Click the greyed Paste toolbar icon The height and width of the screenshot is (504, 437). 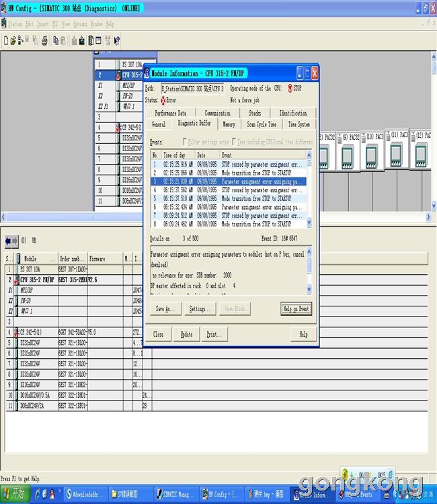coord(63,40)
